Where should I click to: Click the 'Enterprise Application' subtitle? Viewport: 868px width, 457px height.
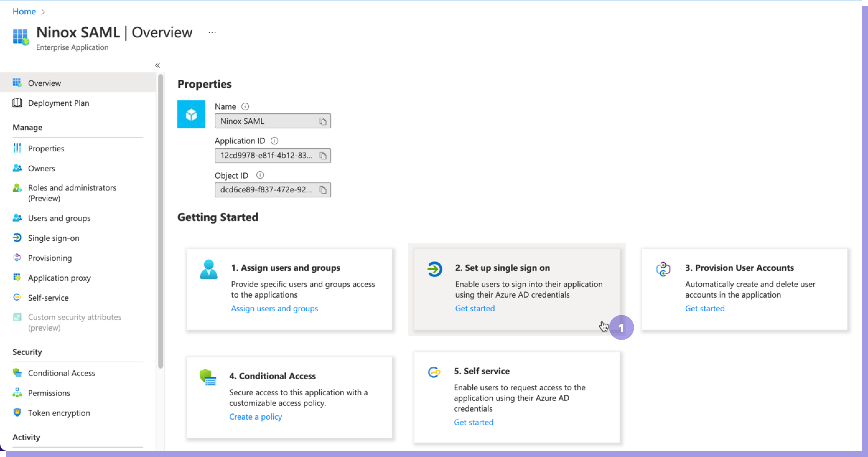click(72, 47)
